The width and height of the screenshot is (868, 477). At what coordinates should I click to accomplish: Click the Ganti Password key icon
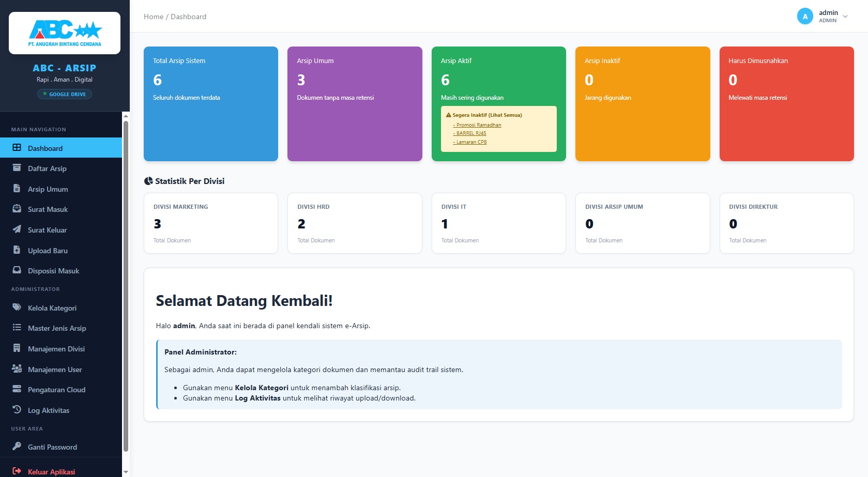click(17, 447)
